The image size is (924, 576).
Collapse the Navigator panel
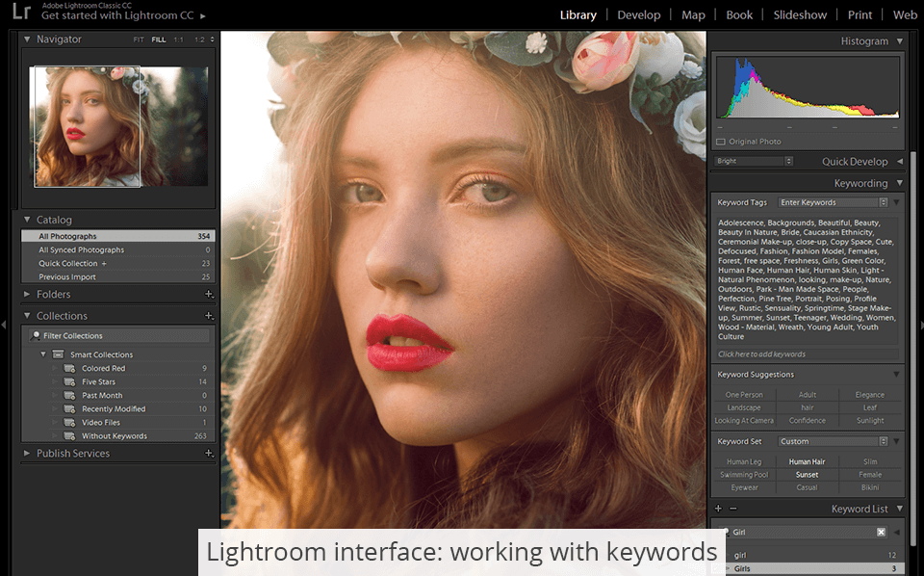(x=27, y=39)
